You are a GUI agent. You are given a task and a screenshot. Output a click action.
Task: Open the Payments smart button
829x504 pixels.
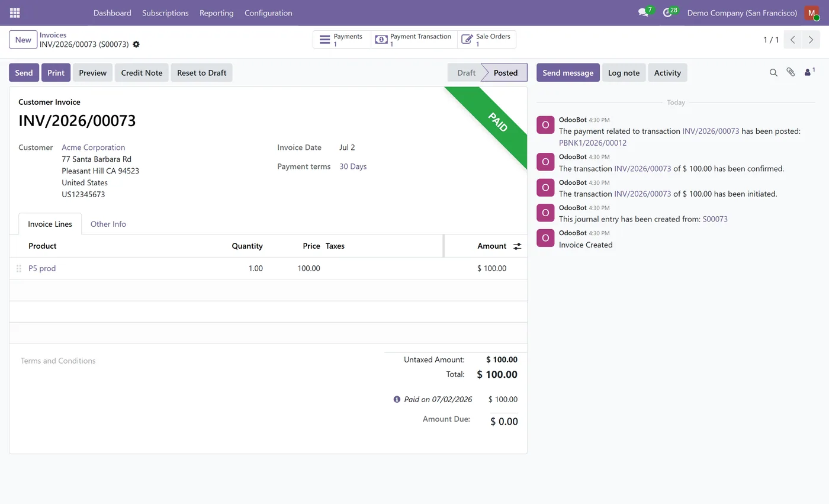pyautogui.click(x=342, y=40)
